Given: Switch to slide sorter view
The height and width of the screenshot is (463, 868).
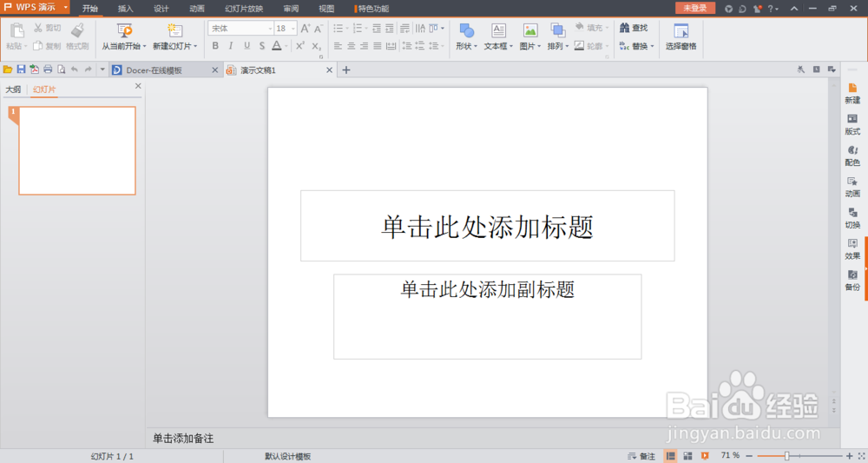Looking at the screenshot, I should pyautogui.click(x=687, y=456).
